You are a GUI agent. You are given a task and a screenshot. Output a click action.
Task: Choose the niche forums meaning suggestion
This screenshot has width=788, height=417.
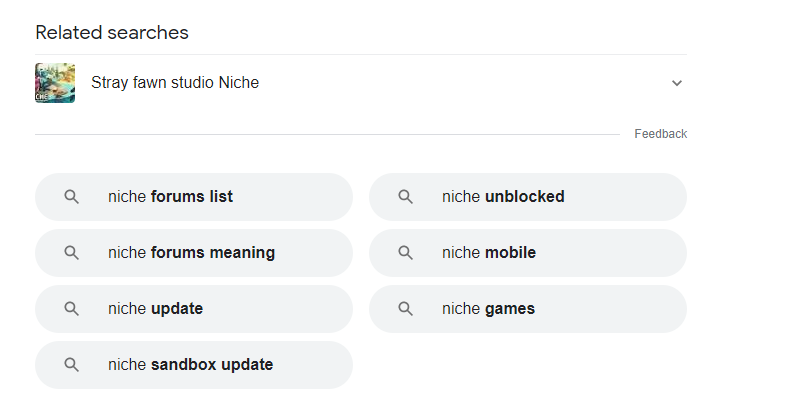tap(194, 253)
